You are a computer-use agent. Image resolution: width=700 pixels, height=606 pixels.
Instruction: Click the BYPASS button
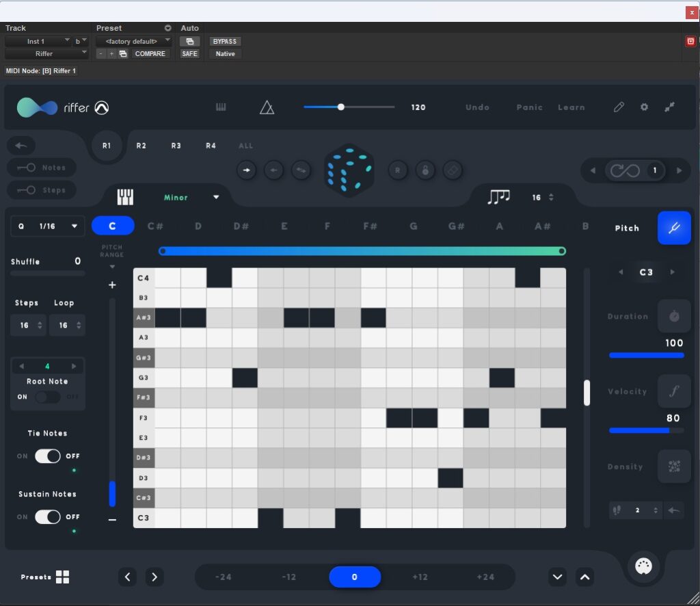(x=224, y=41)
